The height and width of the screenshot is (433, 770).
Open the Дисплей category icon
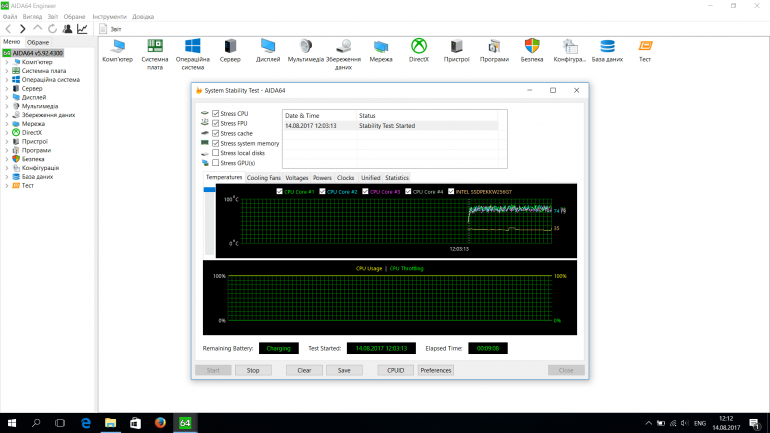pyautogui.click(x=268, y=51)
